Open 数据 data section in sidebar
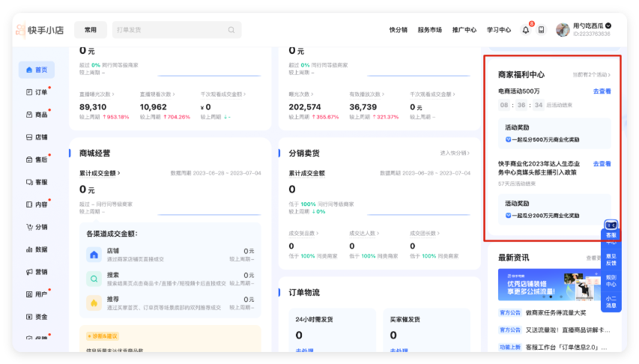The height and width of the screenshot is (364, 639). click(37, 249)
